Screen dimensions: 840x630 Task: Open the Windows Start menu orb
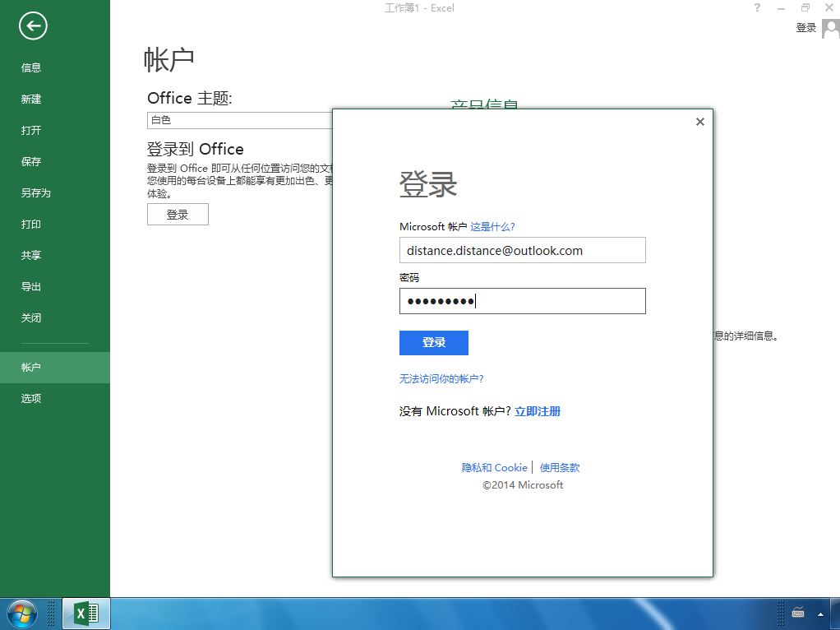tap(21, 614)
